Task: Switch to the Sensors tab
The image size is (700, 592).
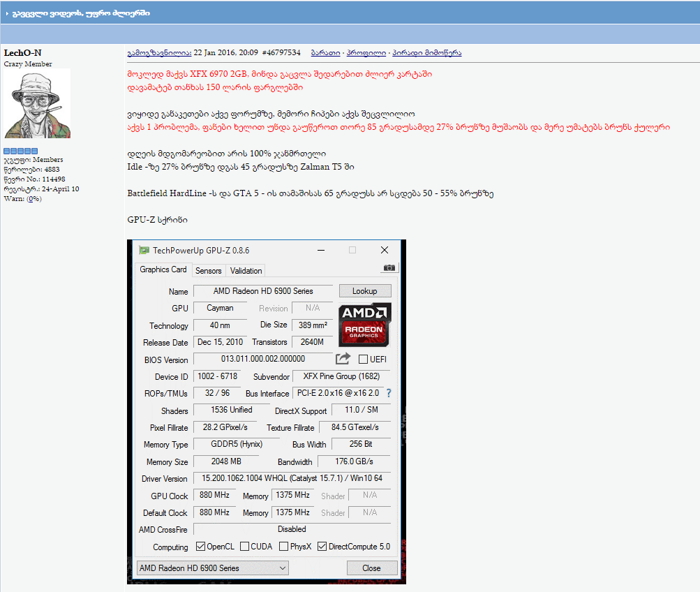Action: 209,271
